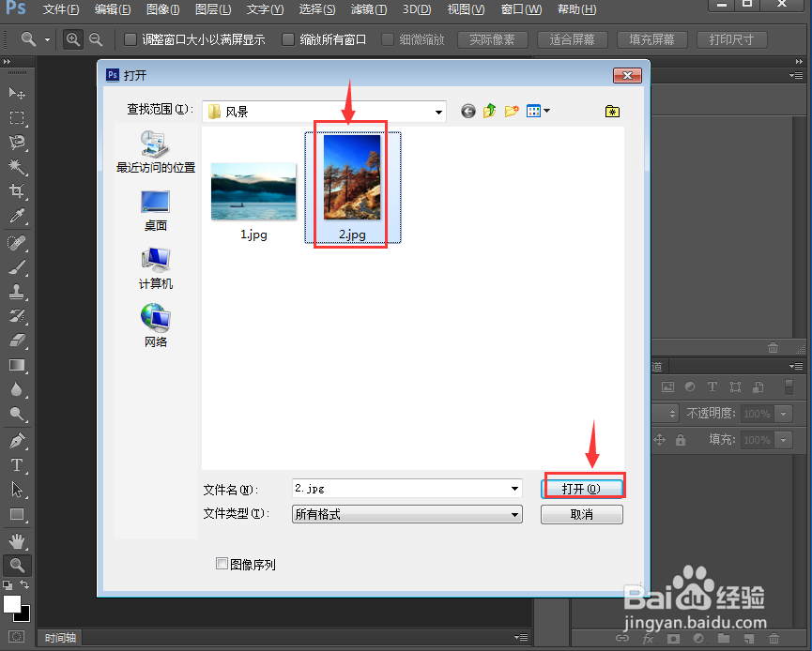Pick the Brush tool
The image size is (812, 651).
point(17,267)
